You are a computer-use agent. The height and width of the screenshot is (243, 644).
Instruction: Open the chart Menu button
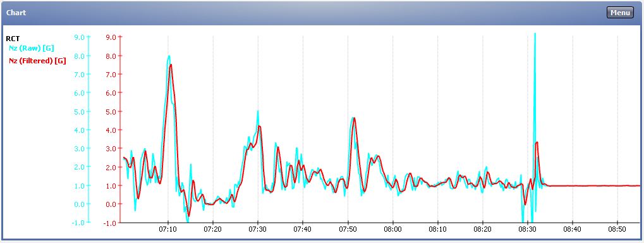point(620,12)
